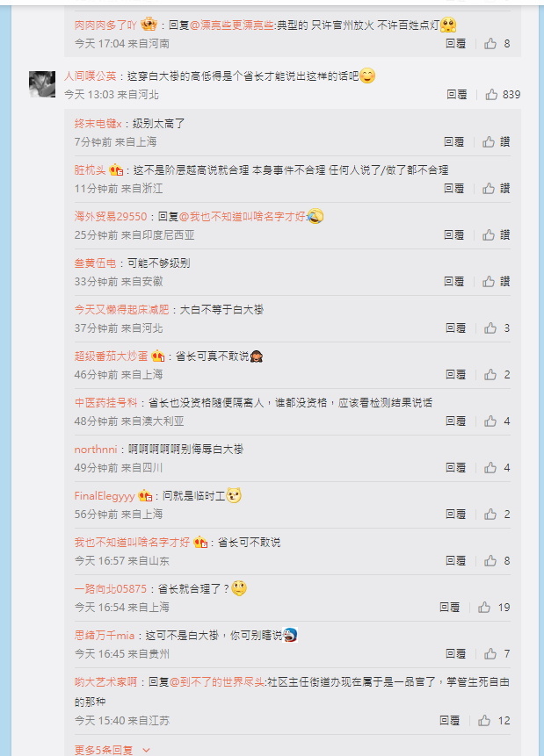The width and height of the screenshot is (544, 756).
Task: Reply to 思绪万千mia's comment
Action: [x=455, y=654]
